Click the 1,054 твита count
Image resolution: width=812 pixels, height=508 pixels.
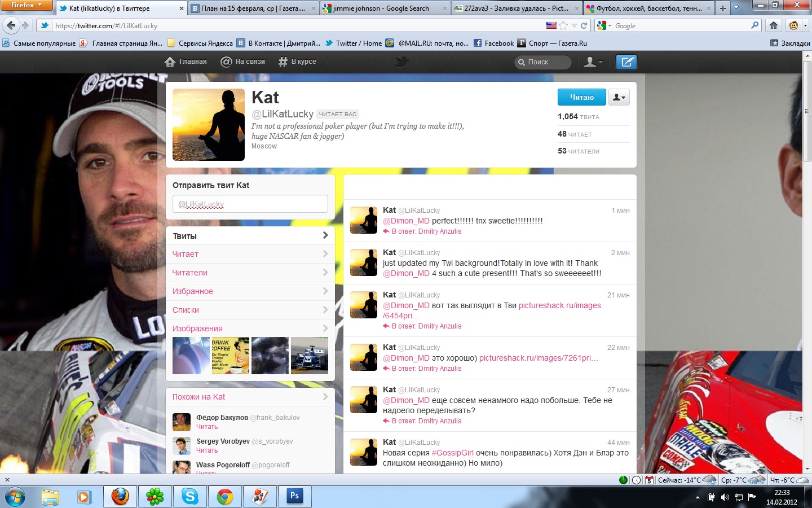[579, 116]
